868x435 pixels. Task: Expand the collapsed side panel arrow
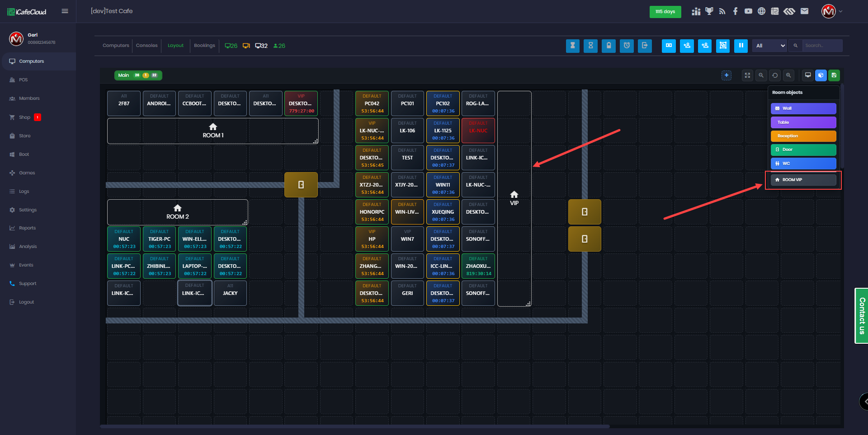[x=864, y=401]
